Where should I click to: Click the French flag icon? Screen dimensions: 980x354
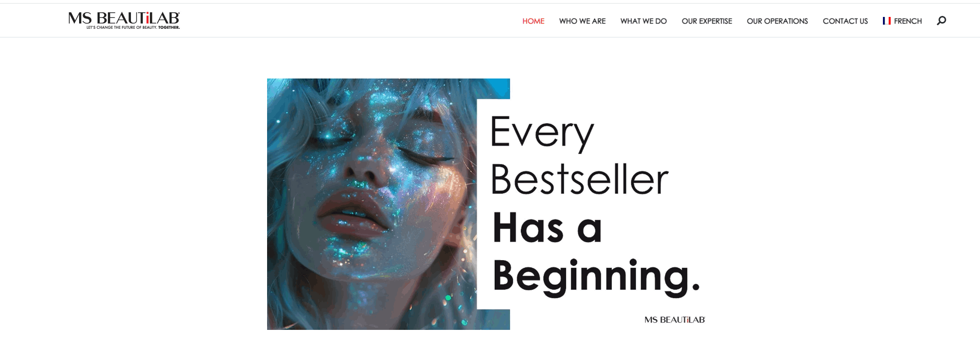click(x=887, y=21)
